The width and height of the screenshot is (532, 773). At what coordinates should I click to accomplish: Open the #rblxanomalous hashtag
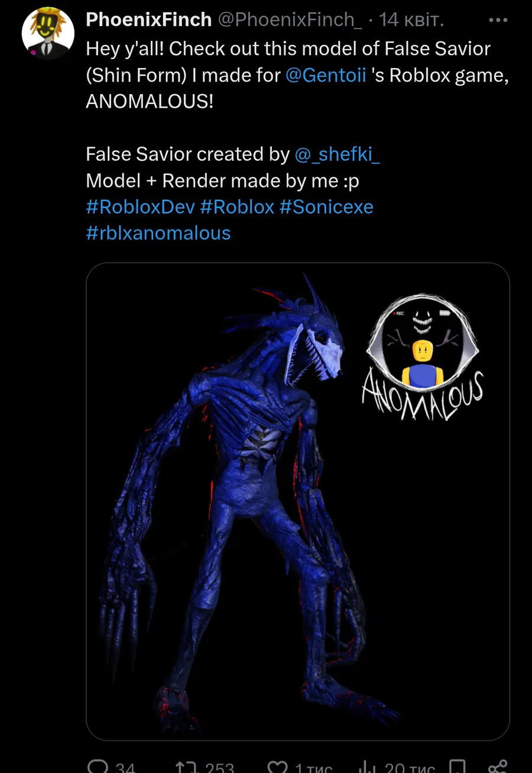[x=158, y=233]
